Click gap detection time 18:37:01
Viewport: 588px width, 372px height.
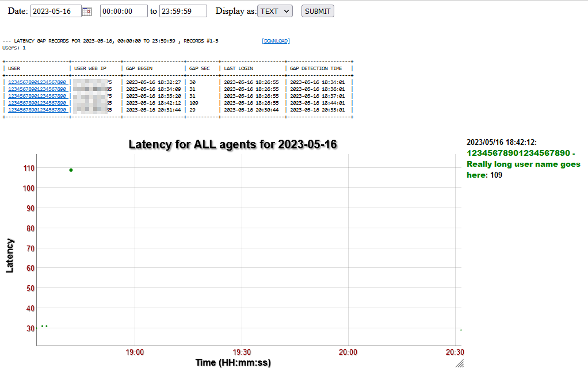[317, 96]
